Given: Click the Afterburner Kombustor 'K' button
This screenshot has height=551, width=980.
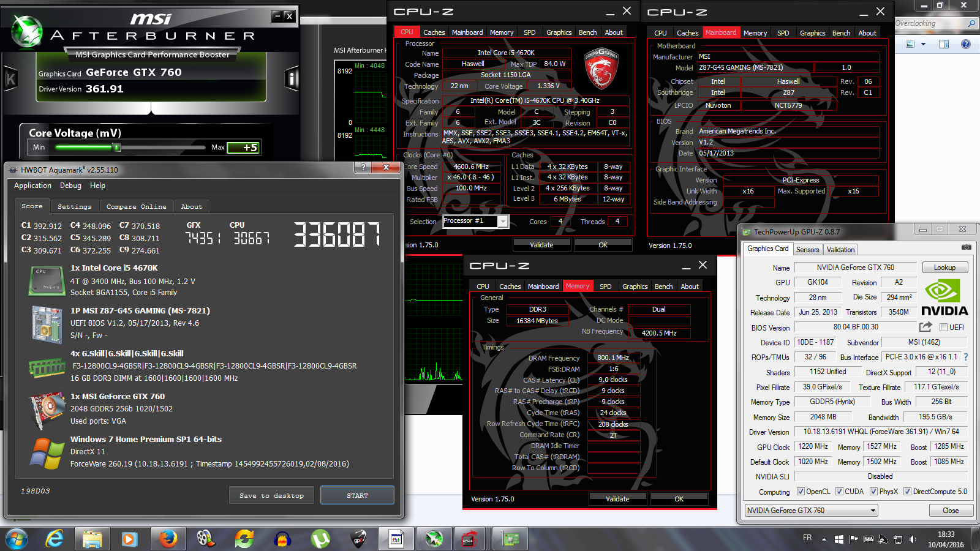Looking at the screenshot, I should (x=10, y=78).
